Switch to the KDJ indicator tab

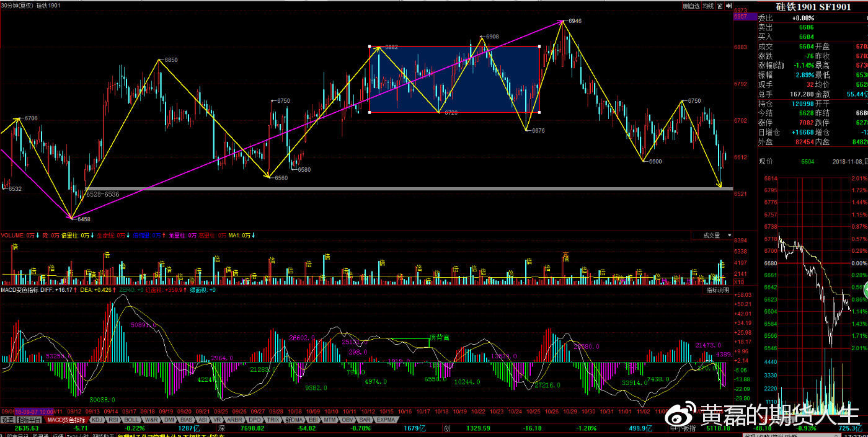point(97,420)
